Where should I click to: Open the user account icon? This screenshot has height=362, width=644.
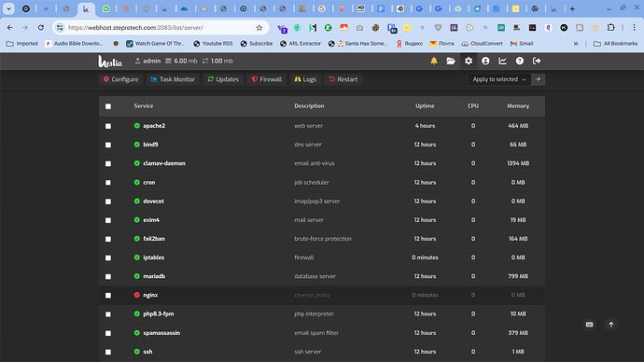click(x=485, y=62)
